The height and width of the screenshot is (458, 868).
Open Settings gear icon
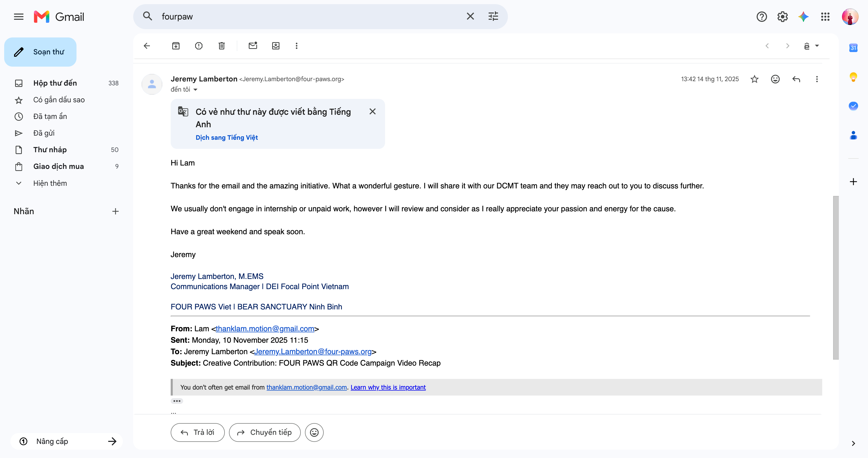(x=782, y=16)
